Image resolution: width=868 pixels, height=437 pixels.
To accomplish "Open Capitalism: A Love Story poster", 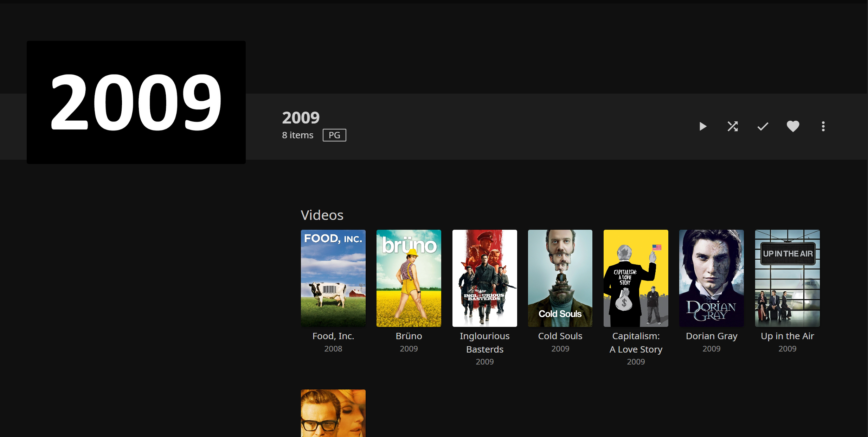I will point(636,278).
